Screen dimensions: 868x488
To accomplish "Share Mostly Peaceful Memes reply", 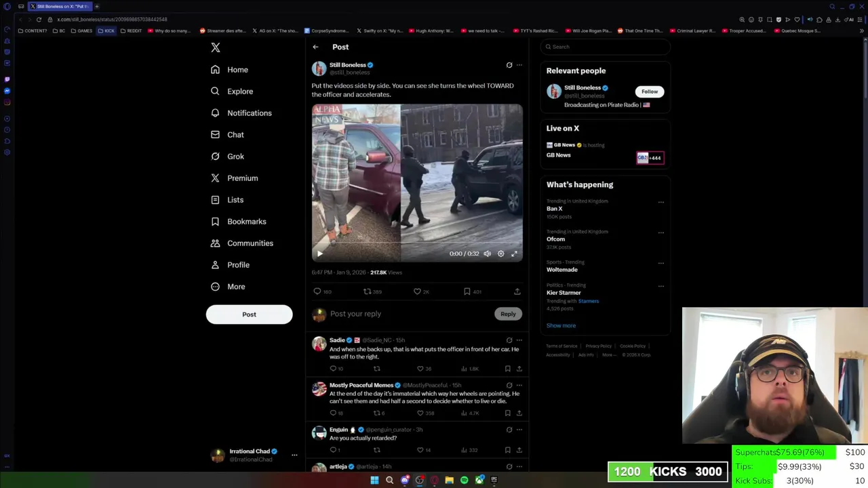I will point(519,413).
